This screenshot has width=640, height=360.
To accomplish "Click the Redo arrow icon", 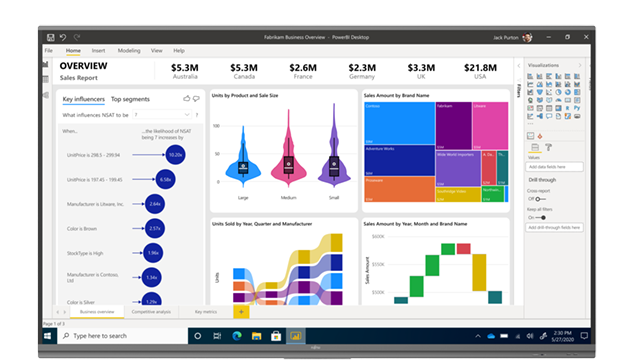I will pyautogui.click(x=77, y=38).
